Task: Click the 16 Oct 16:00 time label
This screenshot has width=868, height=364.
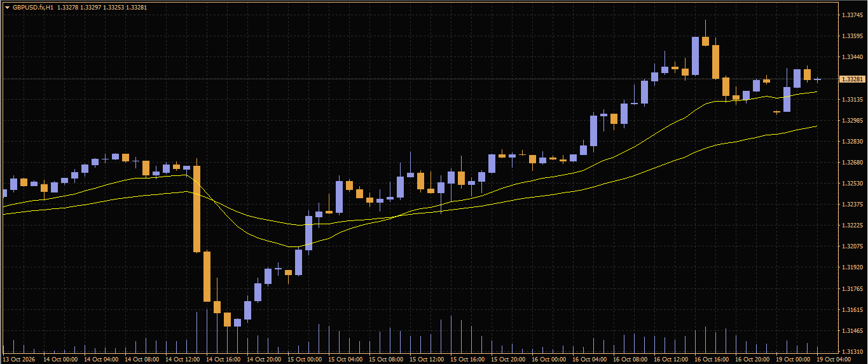Action: point(712,360)
